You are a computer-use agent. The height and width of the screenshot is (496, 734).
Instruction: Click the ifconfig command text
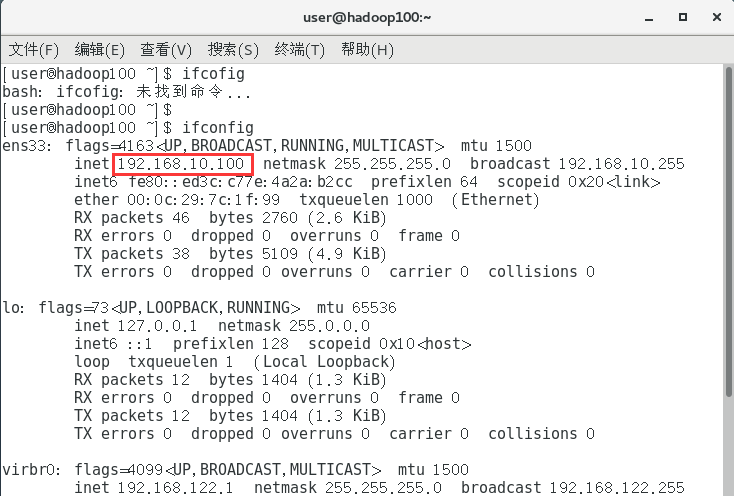(x=218, y=128)
